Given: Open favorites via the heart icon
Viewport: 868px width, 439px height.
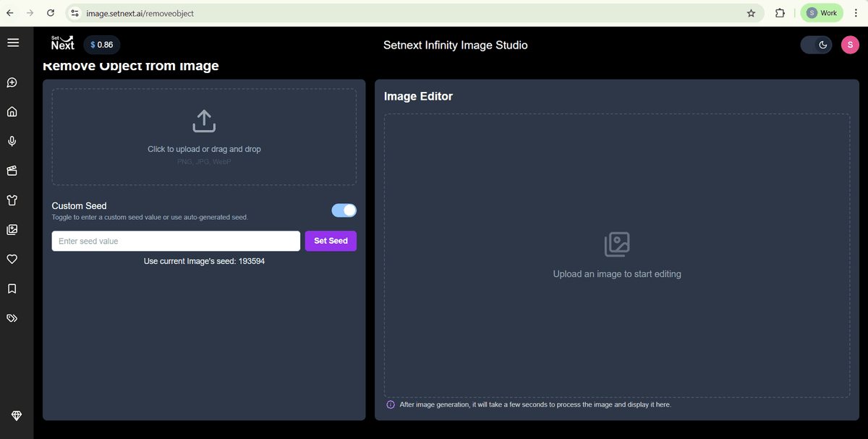Looking at the screenshot, I should 12,260.
